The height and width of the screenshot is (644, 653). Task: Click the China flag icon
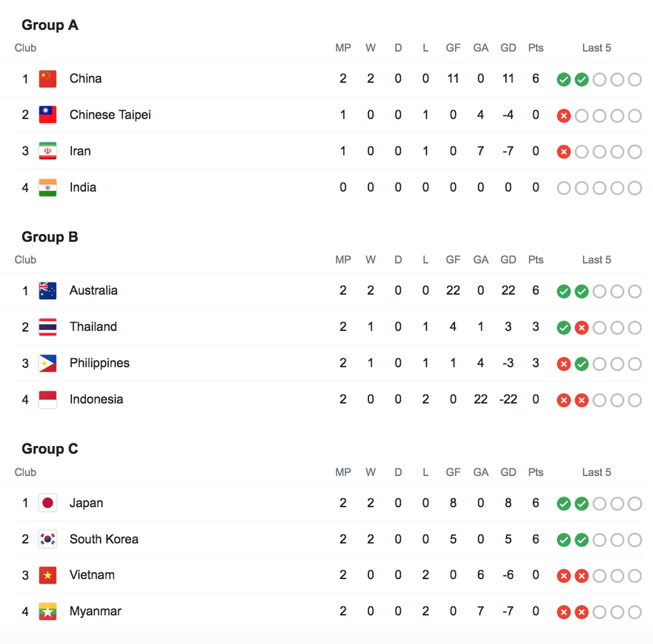(x=47, y=79)
